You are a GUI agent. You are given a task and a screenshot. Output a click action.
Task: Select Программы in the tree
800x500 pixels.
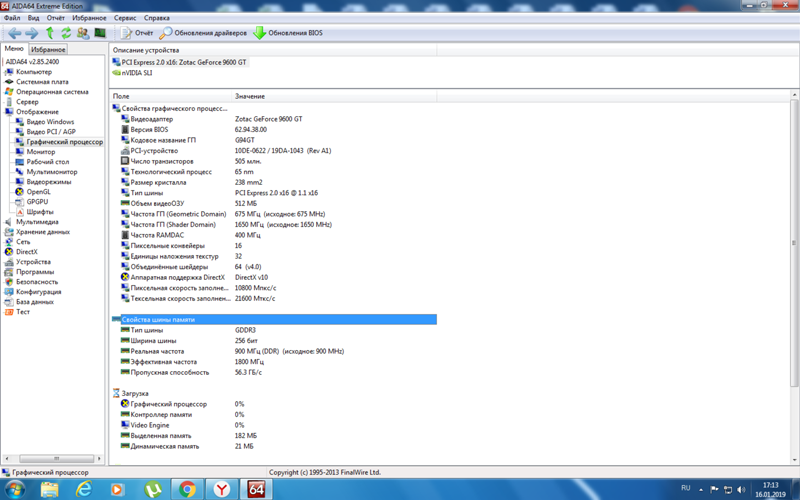tap(35, 272)
